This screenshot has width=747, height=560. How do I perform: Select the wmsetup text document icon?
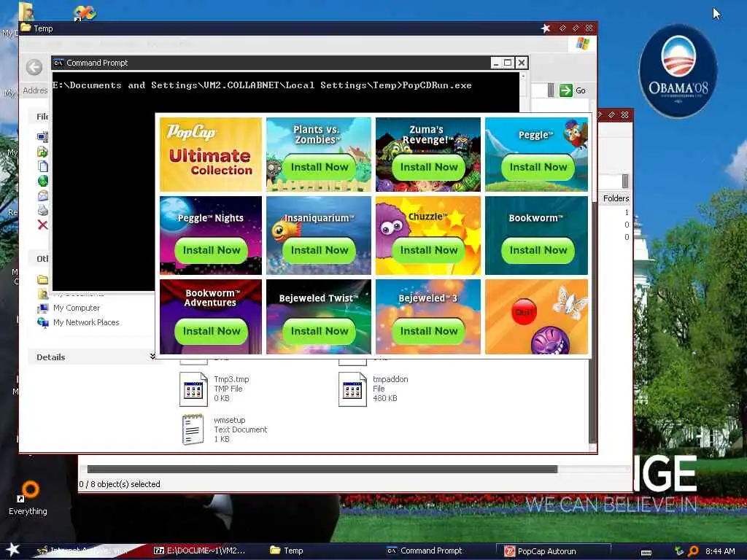(193, 429)
